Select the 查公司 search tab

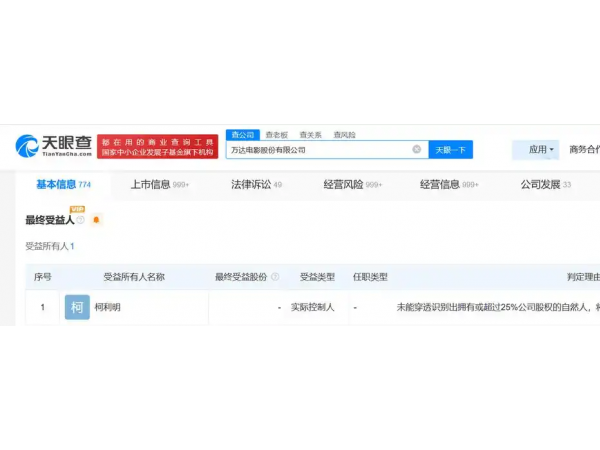(x=242, y=134)
